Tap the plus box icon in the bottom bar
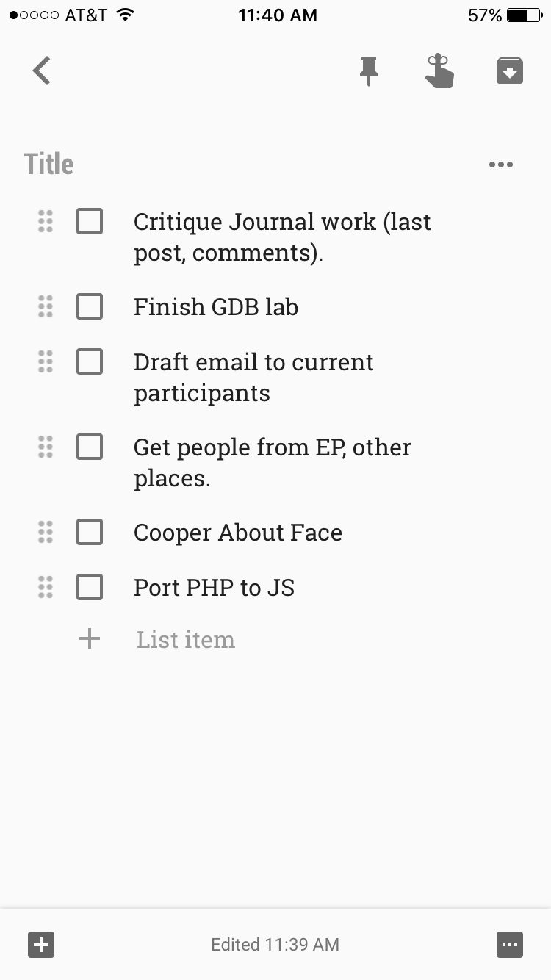Viewport: 551px width, 980px height. point(42,945)
